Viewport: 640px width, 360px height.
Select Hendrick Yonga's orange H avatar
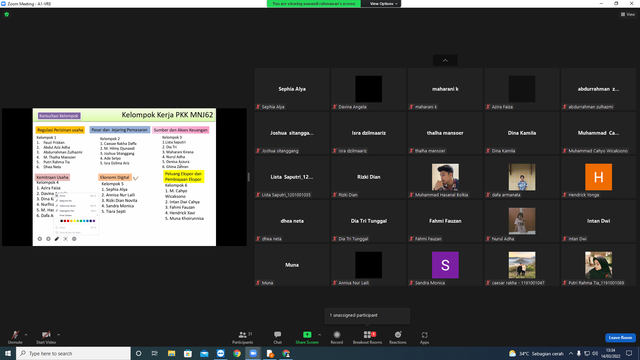click(x=598, y=177)
